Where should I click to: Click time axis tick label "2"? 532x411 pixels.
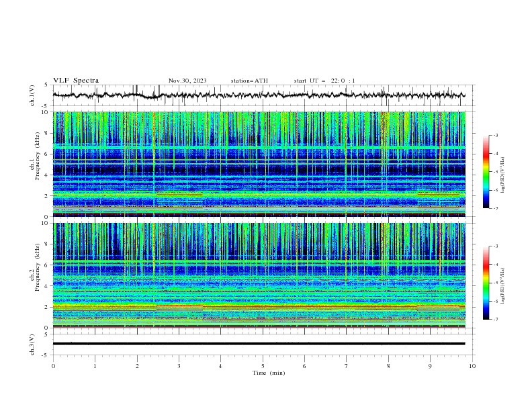point(137,366)
